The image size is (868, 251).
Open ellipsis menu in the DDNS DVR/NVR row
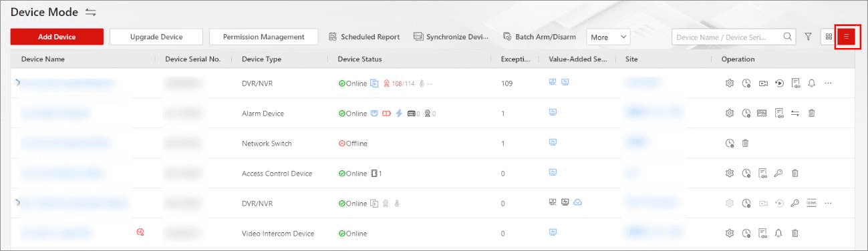(829, 203)
